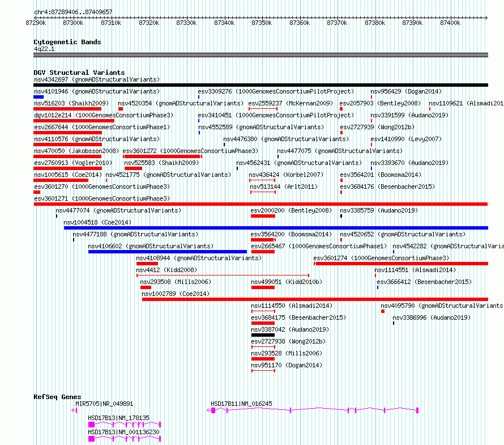Open variant nsv956429 (Dogan2014)

coord(406,91)
